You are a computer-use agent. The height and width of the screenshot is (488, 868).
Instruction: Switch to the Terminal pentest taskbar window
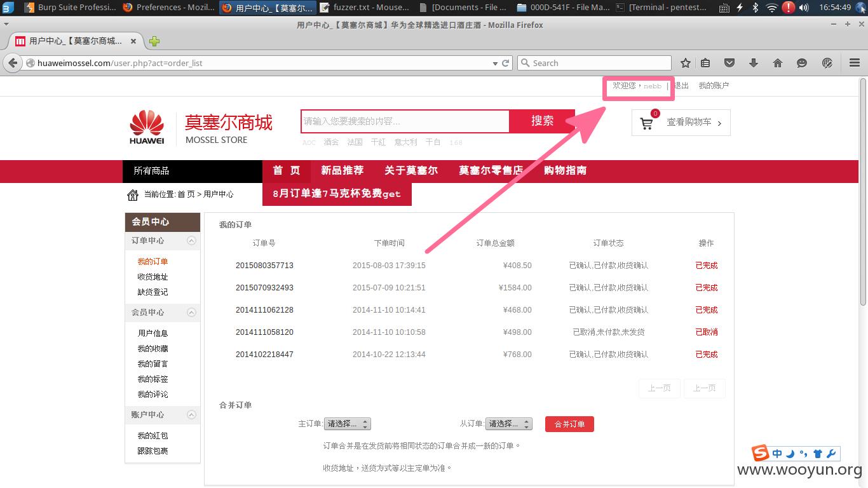[x=661, y=8]
